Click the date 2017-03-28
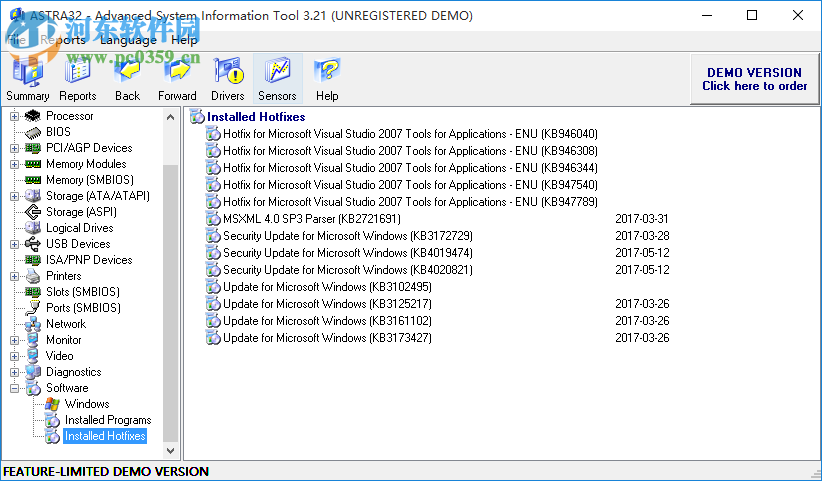This screenshot has width=822, height=481. pyautogui.click(x=642, y=236)
